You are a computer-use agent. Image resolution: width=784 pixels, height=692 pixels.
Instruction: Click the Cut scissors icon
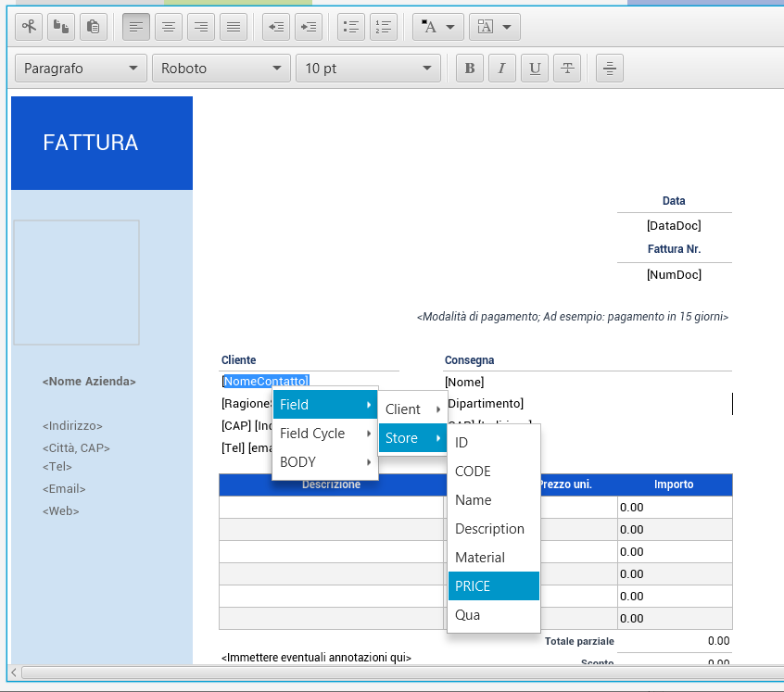tap(29, 27)
